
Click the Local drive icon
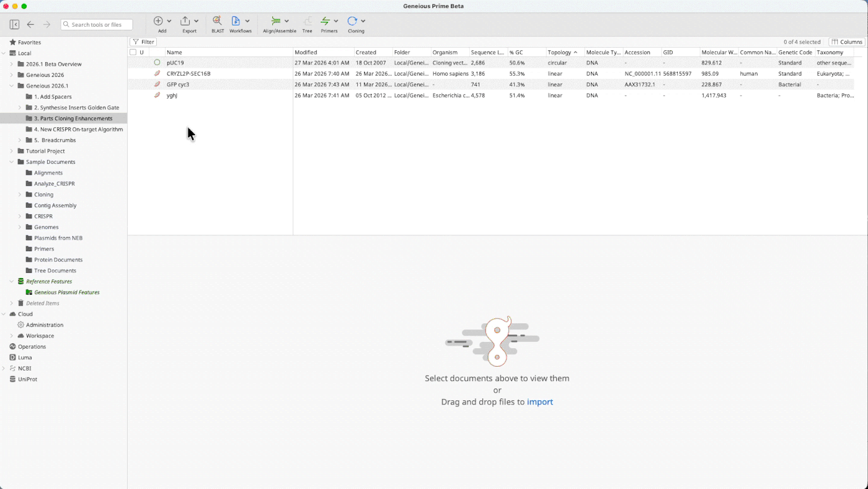pos(12,53)
